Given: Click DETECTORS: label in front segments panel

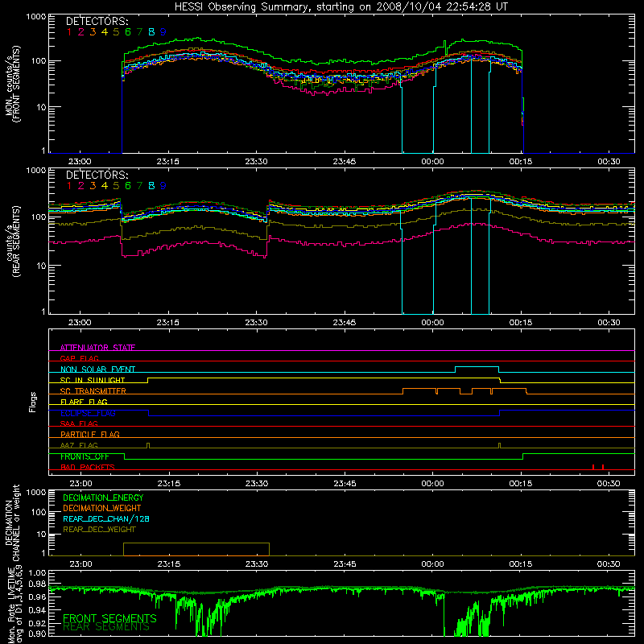Looking at the screenshot, I should 97,21.
